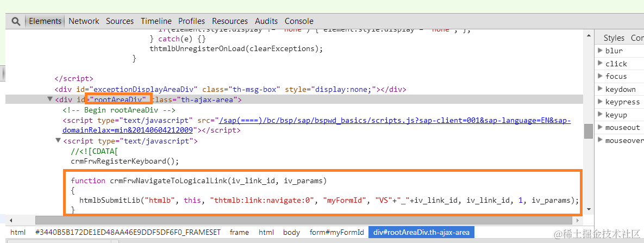Expand the blur event listener
The height and width of the screenshot is (243, 644).
[x=601, y=51]
